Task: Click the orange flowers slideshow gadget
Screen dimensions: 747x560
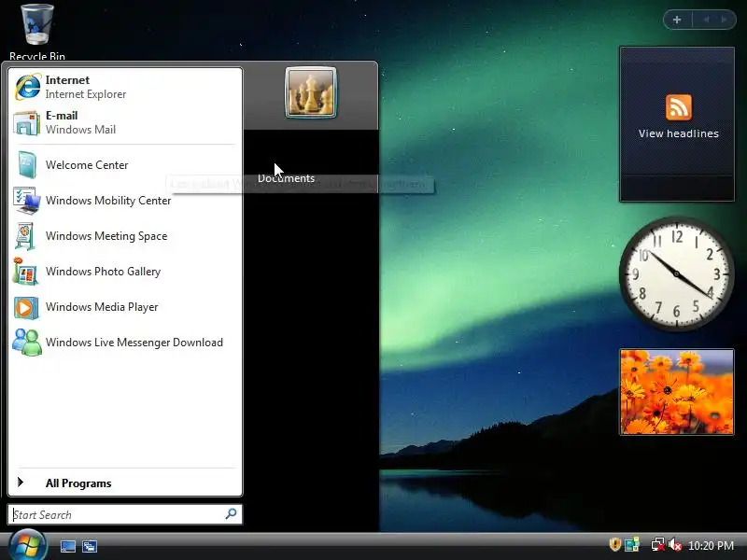Action: (x=676, y=392)
